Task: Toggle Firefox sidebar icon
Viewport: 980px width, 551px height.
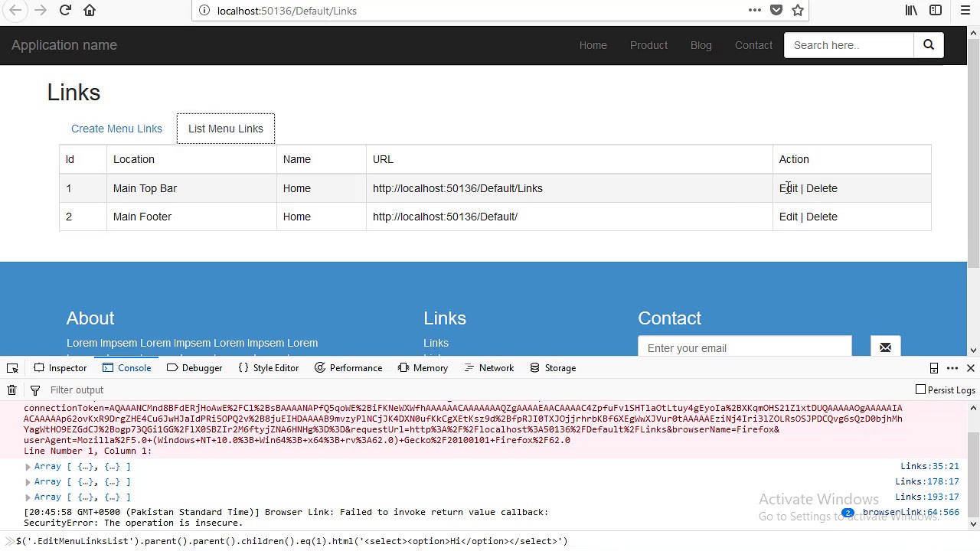Action: [x=936, y=11]
